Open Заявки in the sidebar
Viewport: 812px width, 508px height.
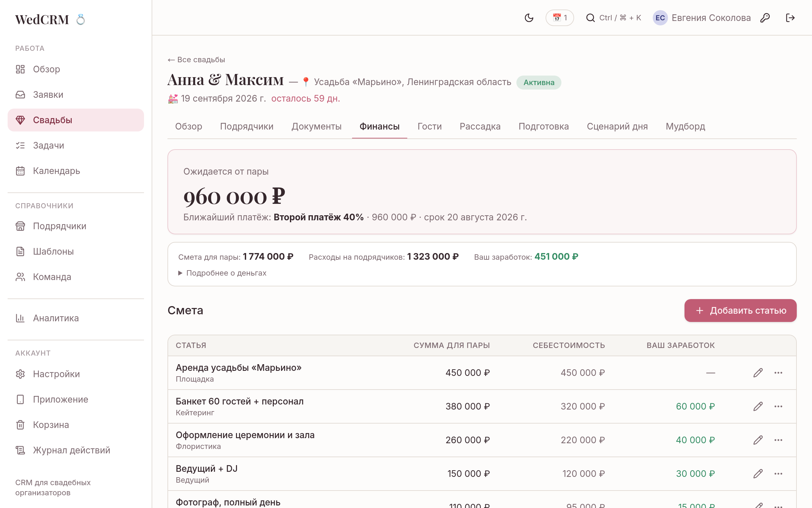[76, 95]
